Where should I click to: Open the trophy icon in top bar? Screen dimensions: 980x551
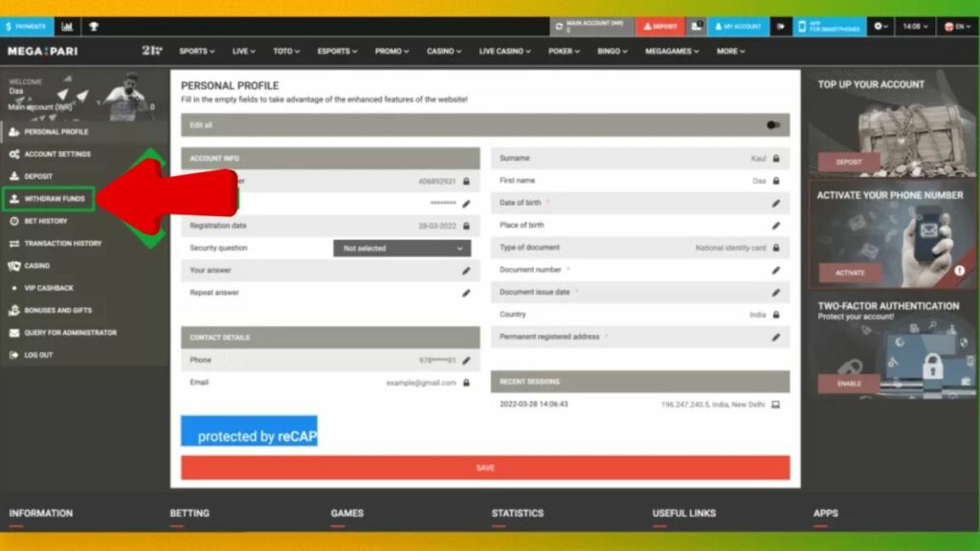[94, 26]
